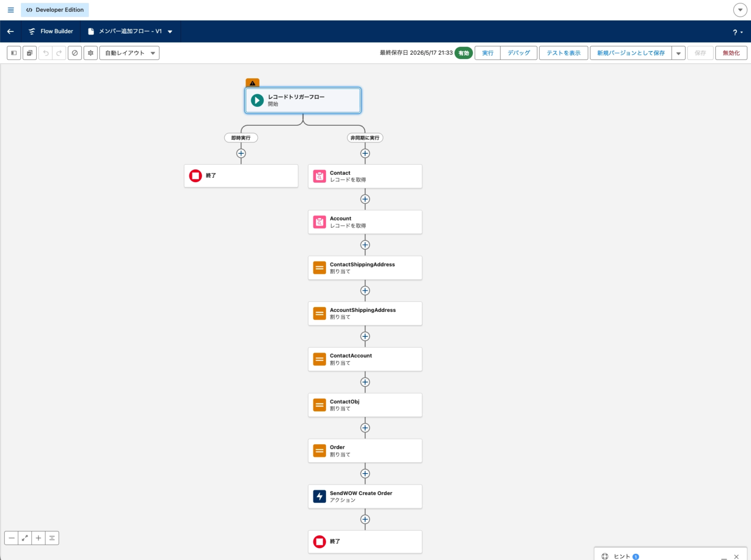Image resolution: width=751 pixels, height=560 pixels.
Task: Click the テストを表示 button
Action: point(563,53)
